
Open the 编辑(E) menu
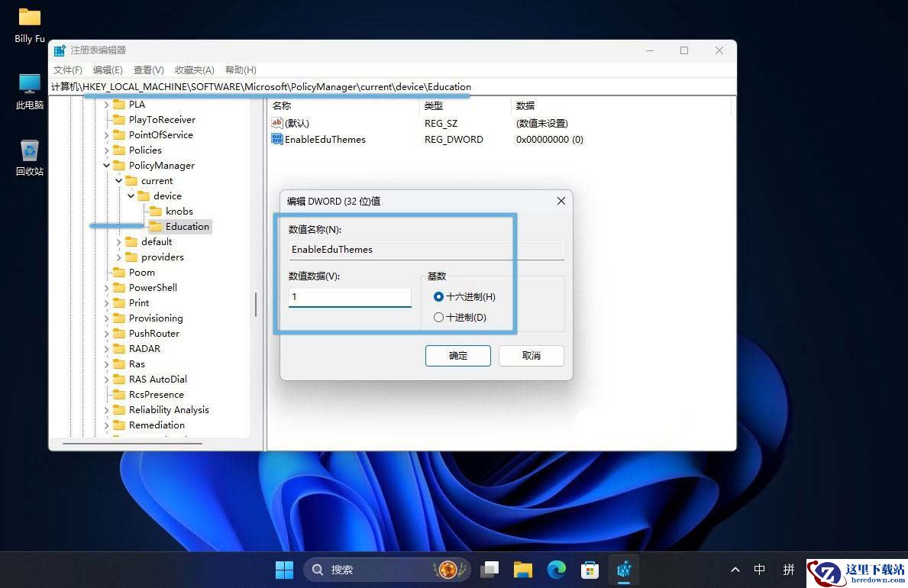[x=108, y=70]
